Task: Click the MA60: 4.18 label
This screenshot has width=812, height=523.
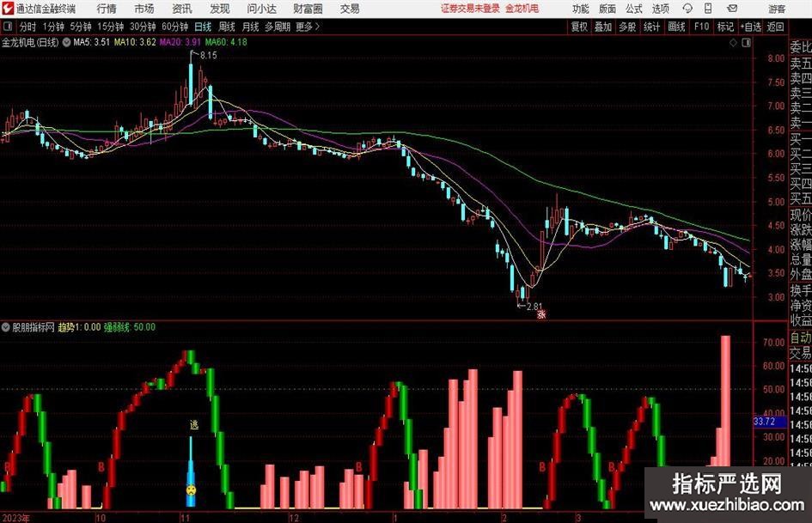Action: (x=226, y=42)
